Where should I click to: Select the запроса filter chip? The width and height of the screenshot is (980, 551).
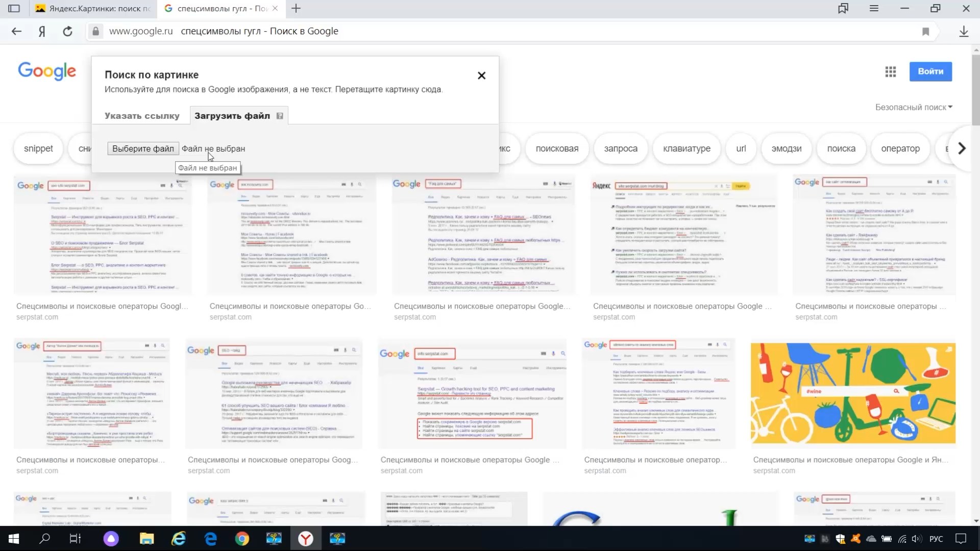point(621,148)
